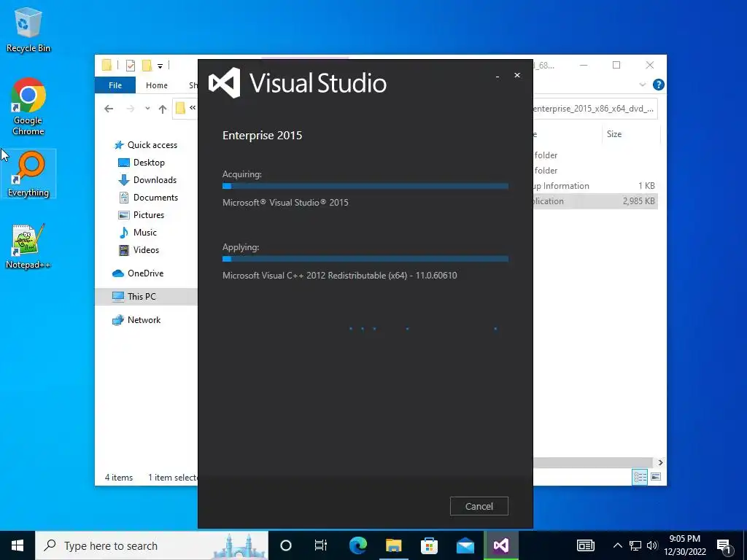Viewport: 747px width, 560px height.
Task: Minimize the Visual Studio installer window
Action: point(498,76)
